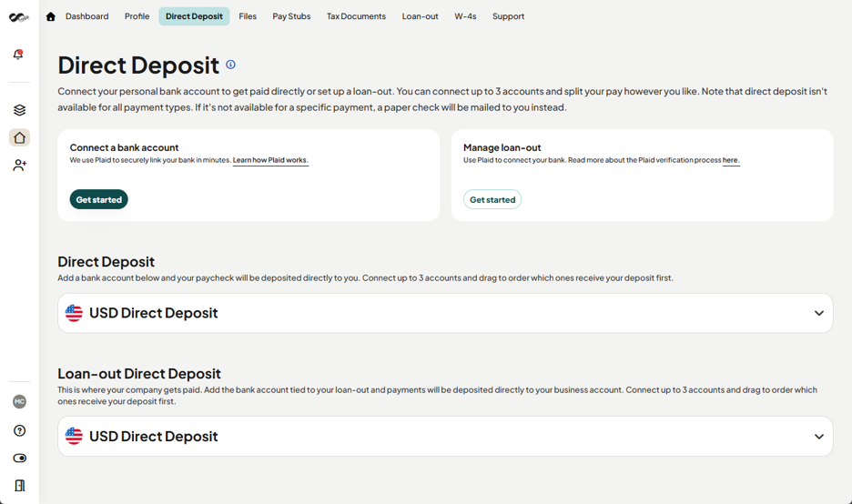Viewport: 852px width, 504px height.
Task: Open the help question-mark icon
Action: click(19, 430)
